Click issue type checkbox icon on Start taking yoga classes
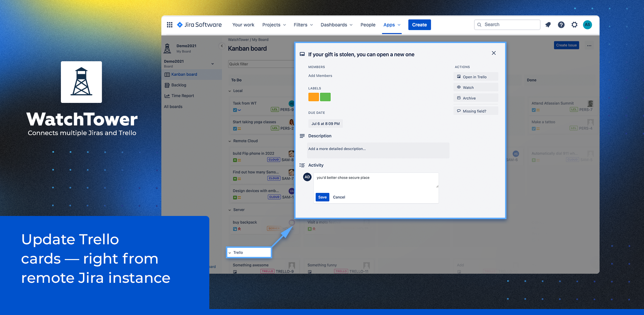This screenshot has height=315, width=644. (x=235, y=129)
